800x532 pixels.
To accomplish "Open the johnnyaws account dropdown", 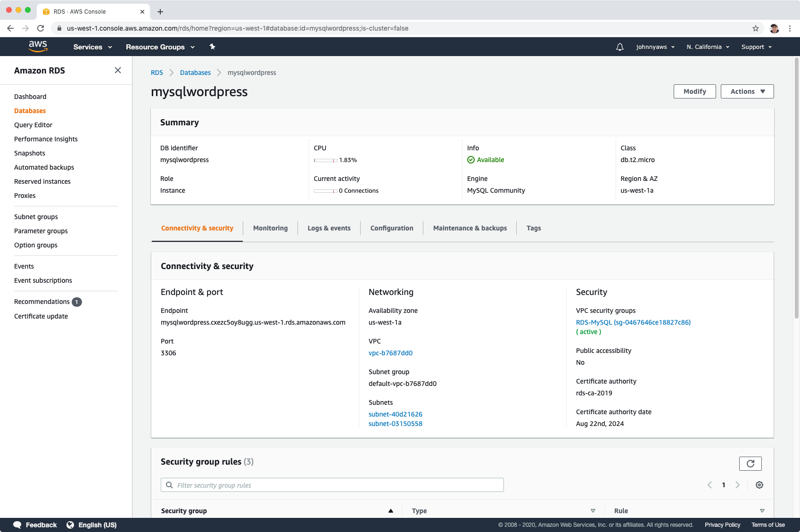I will (655, 47).
